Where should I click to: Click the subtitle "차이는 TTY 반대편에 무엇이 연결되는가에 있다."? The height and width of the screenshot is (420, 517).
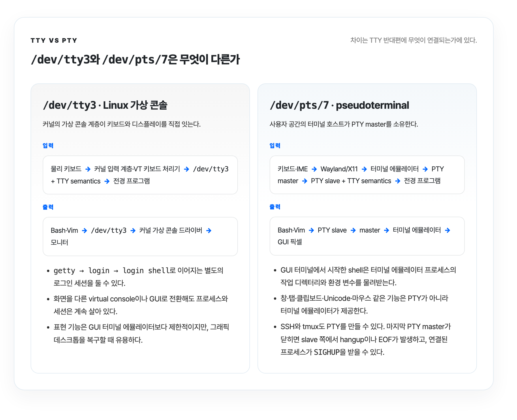pos(413,40)
